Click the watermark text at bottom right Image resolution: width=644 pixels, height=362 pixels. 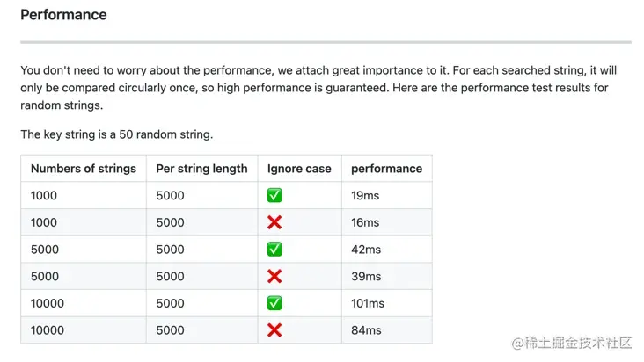pyautogui.click(x=571, y=343)
